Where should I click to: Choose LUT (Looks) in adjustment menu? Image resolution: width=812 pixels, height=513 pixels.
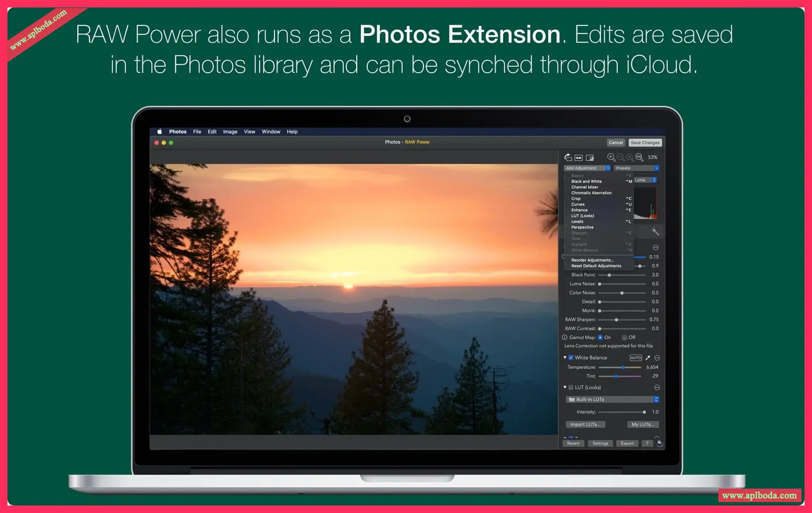pos(599,216)
